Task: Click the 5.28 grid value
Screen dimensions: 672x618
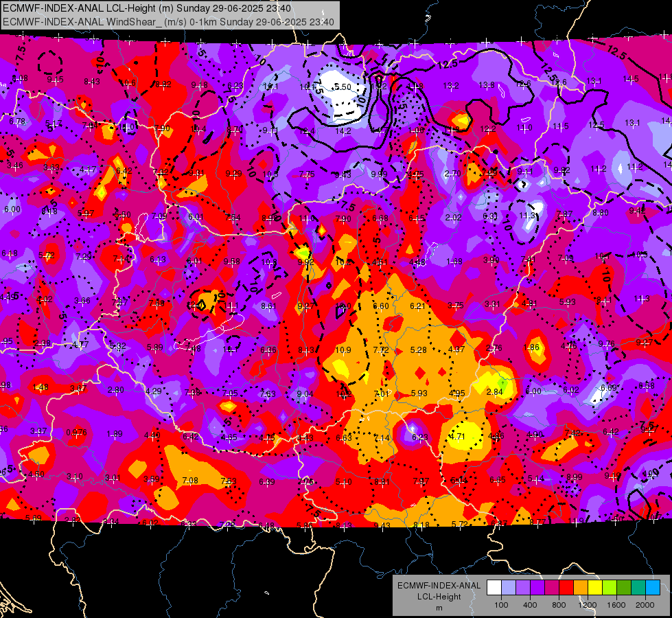Action: pos(418,350)
